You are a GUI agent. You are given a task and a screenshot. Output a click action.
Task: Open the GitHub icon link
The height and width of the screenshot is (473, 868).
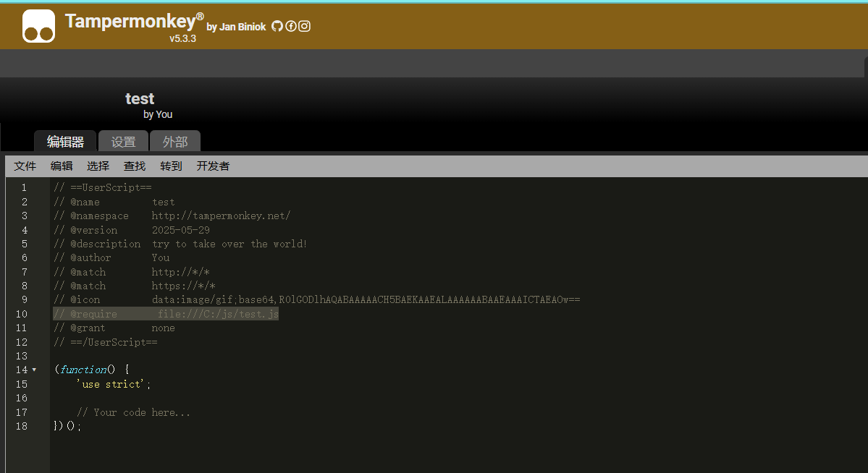(277, 26)
